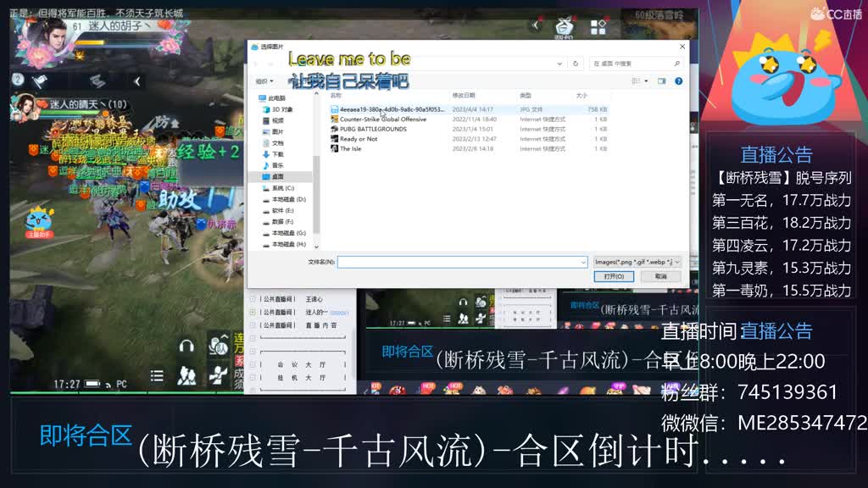Screen dimensions: 868x488
Task: Select 挂机大厅 in channel list
Action: (302, 378)
